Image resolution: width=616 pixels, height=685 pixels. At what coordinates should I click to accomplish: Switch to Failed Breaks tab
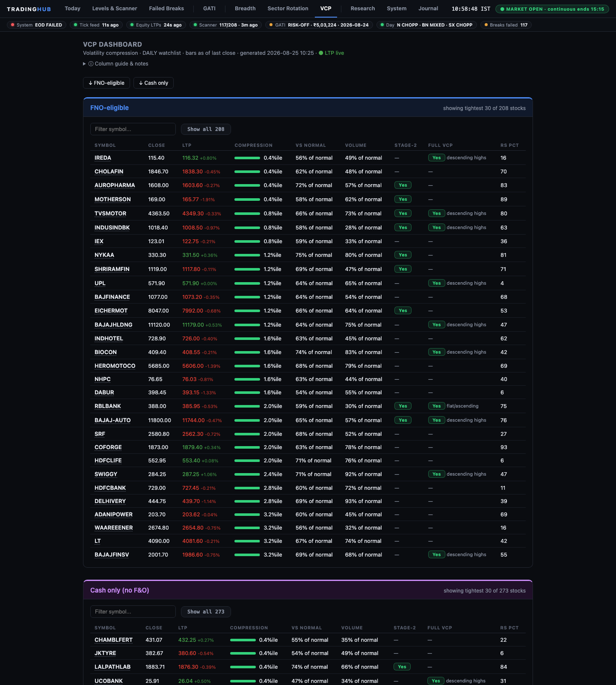click(x=166, y=9)
